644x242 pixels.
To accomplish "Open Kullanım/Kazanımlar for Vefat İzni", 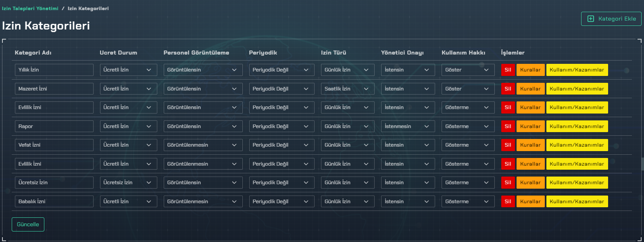I will point(577,145).
